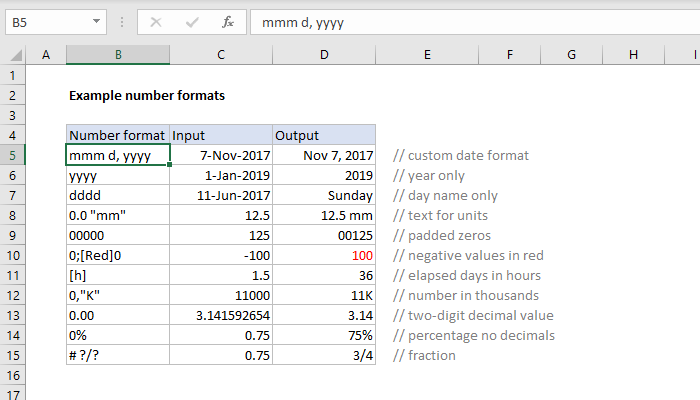Select the output cell showing '2019'
This screenshot has height=400, width=700.
[324, 175]
